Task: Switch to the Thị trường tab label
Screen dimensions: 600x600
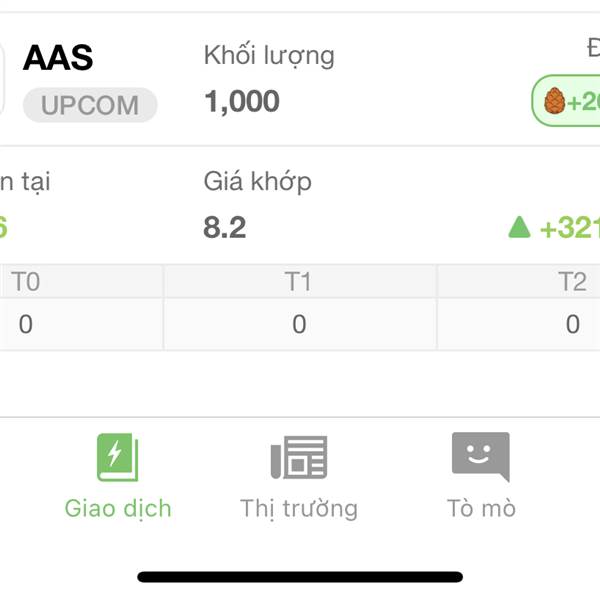Action: 299,509
